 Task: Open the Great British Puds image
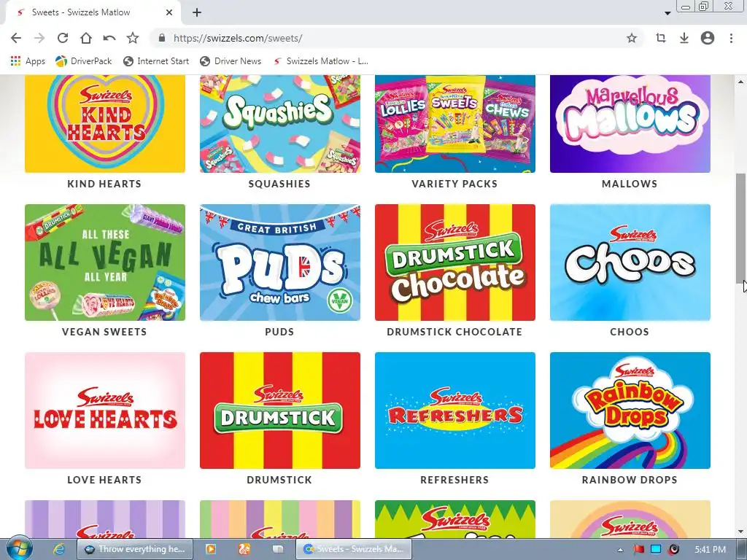coord(280,262)
